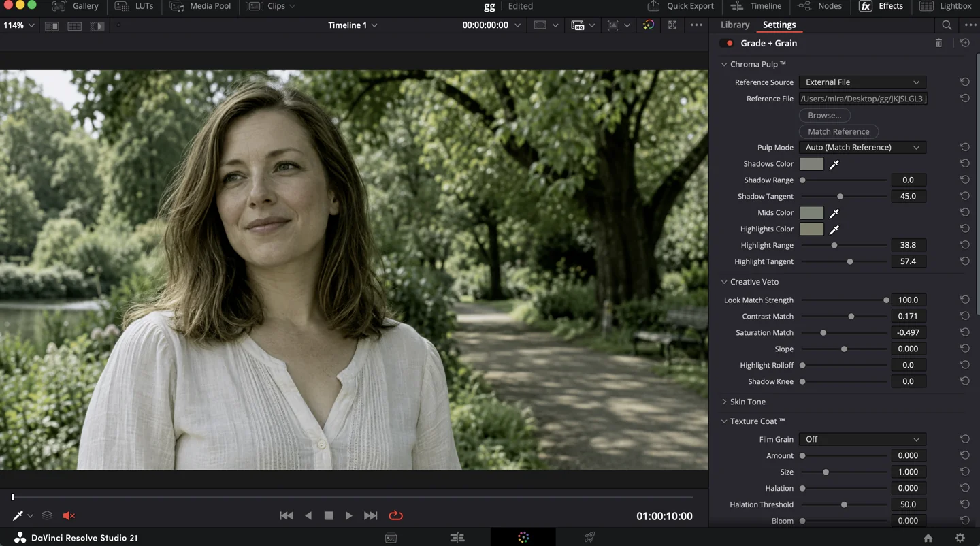Switch to the Library tab
Screen dimensions: 980x546
735,25
